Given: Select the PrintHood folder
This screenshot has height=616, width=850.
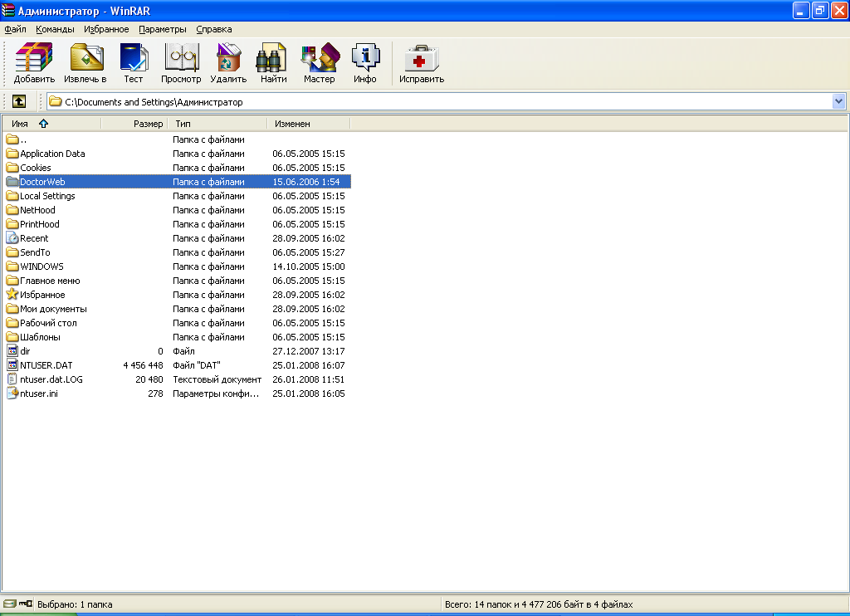Looking at the screenshot, I should (x=40, y=224).
